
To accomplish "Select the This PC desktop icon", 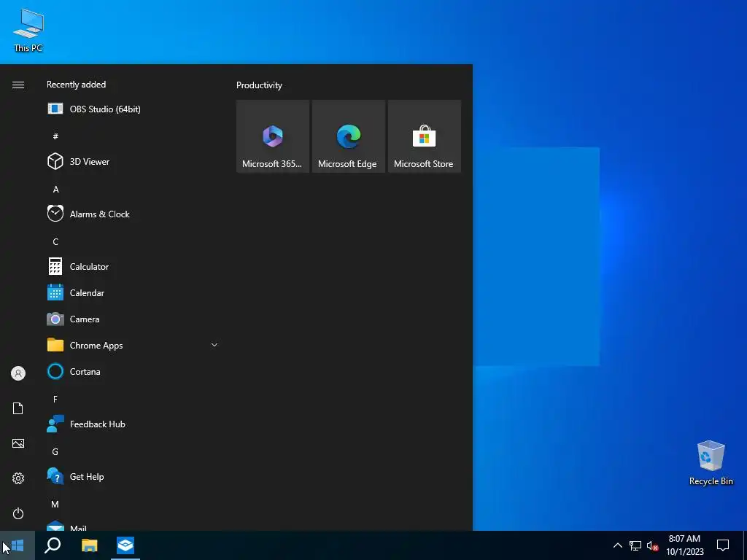I will pyautogui.click(x=28, y=31).
